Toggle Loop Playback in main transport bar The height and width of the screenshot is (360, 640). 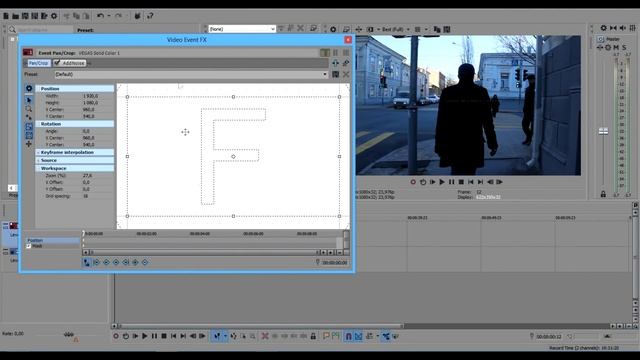[126, 336]
